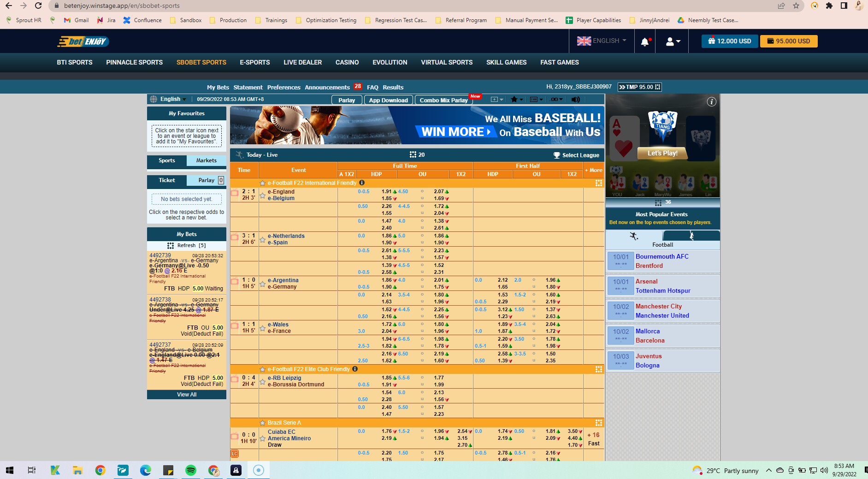The height and width of the screenshot is (479, 868).
Task: Open the ENGLISH language dropdown
Action: tap(601, 41)
